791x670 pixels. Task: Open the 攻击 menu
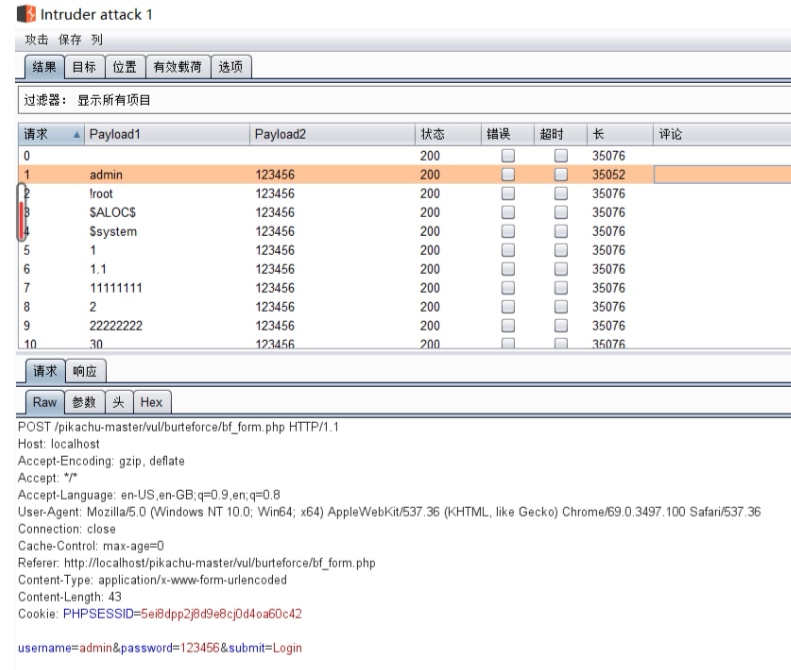[37, 39]
